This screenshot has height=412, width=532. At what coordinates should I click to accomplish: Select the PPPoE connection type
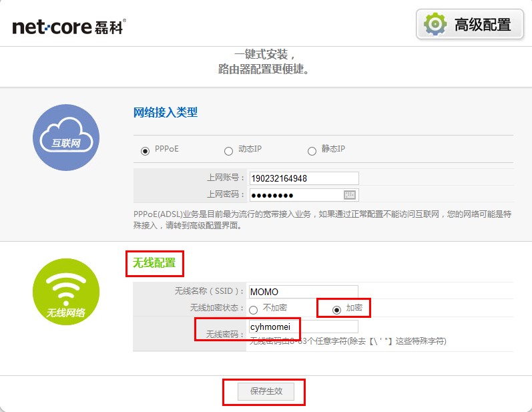click(145, 151)
